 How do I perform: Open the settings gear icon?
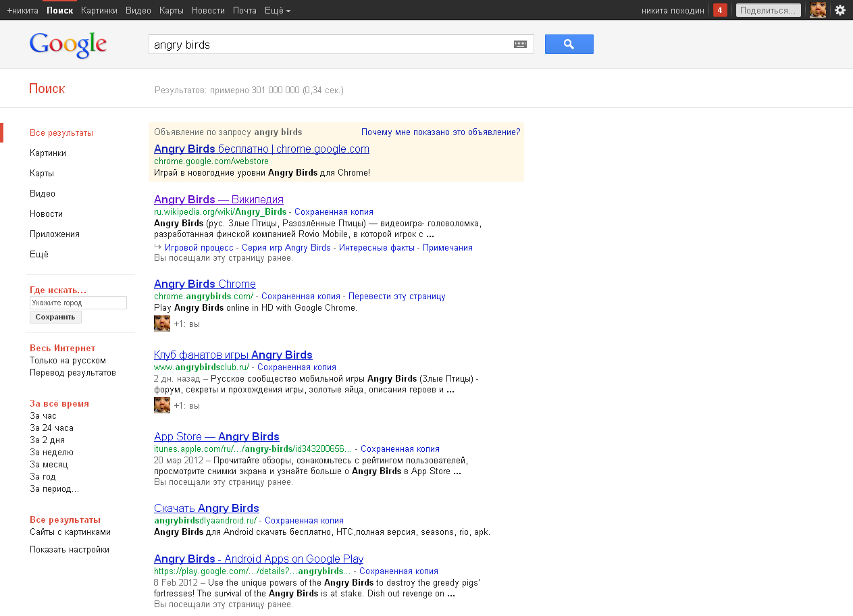(840, 10)
